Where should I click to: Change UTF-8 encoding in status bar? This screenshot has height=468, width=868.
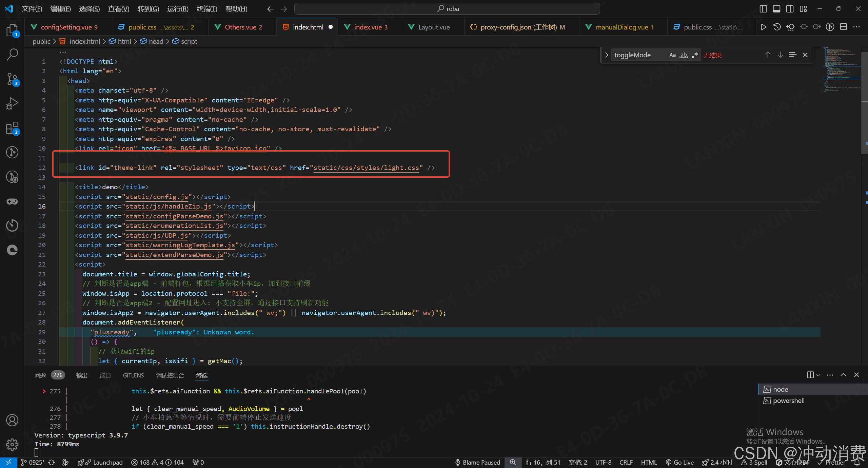pyautogui.click(x=603, y=462)
